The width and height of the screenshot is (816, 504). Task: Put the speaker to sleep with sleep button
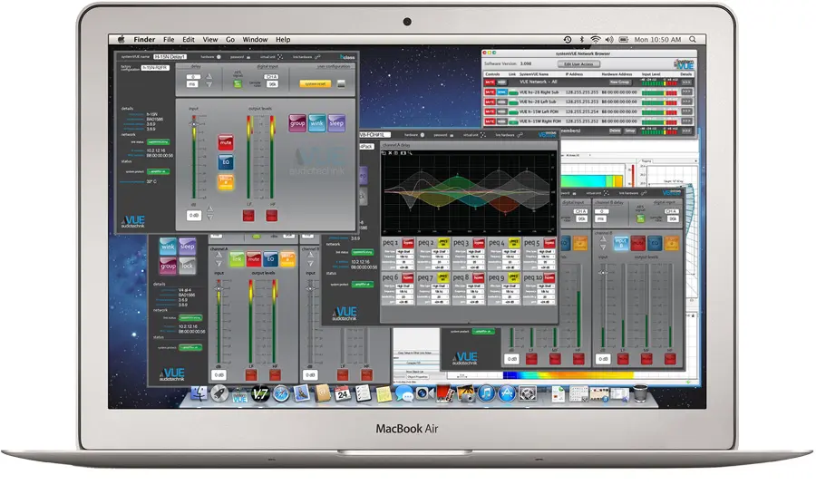pyautogui.click(x=335, y=122)
